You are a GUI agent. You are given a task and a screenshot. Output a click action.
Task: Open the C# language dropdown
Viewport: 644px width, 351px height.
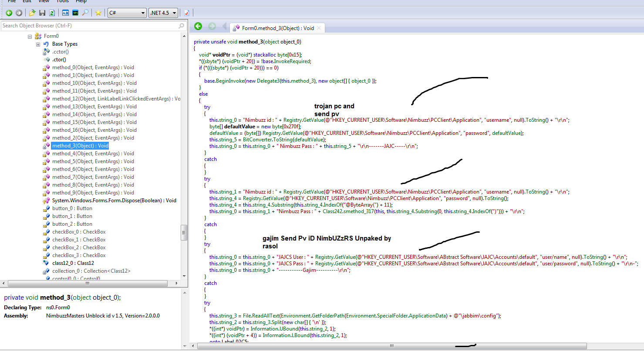pyautogui.click(x=127, y=13)
